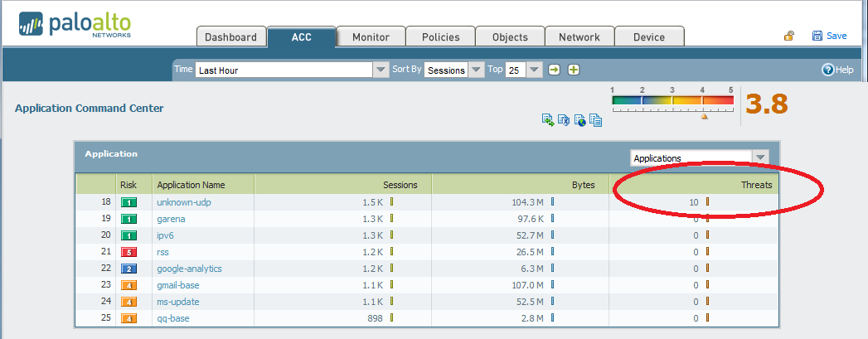
Task: Open the Top 25 count dropdown
Action: tap(534, 70)
